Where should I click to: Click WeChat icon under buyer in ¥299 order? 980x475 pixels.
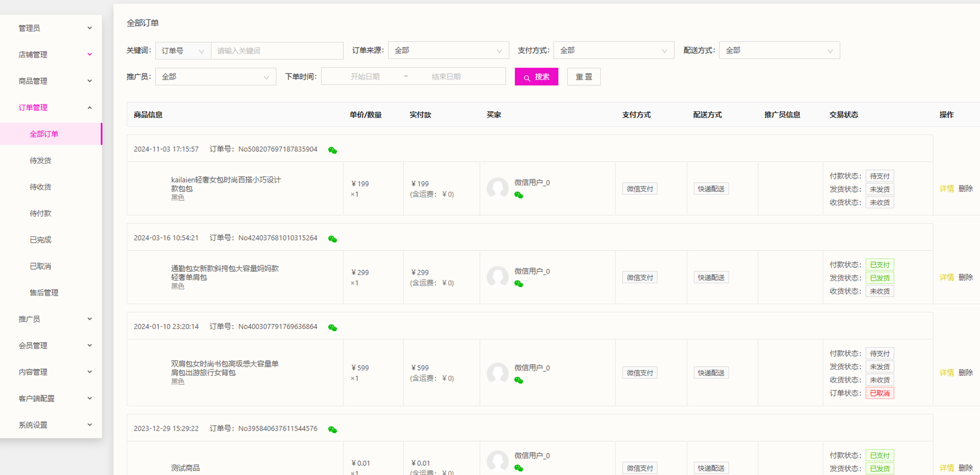coord(519,284)
